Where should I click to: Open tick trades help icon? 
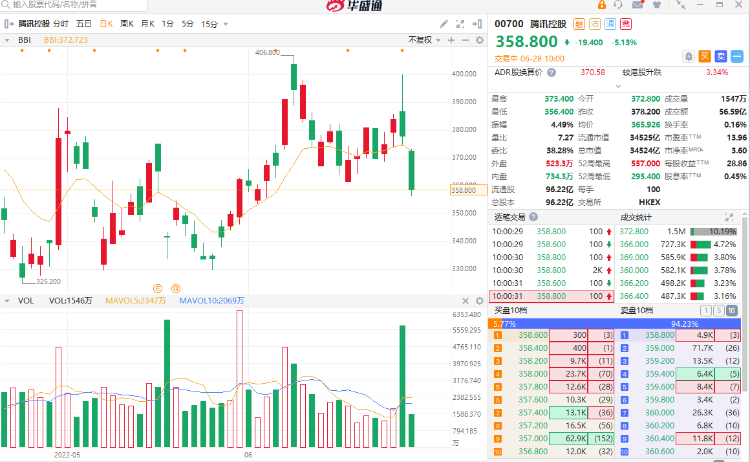[533, 217]
